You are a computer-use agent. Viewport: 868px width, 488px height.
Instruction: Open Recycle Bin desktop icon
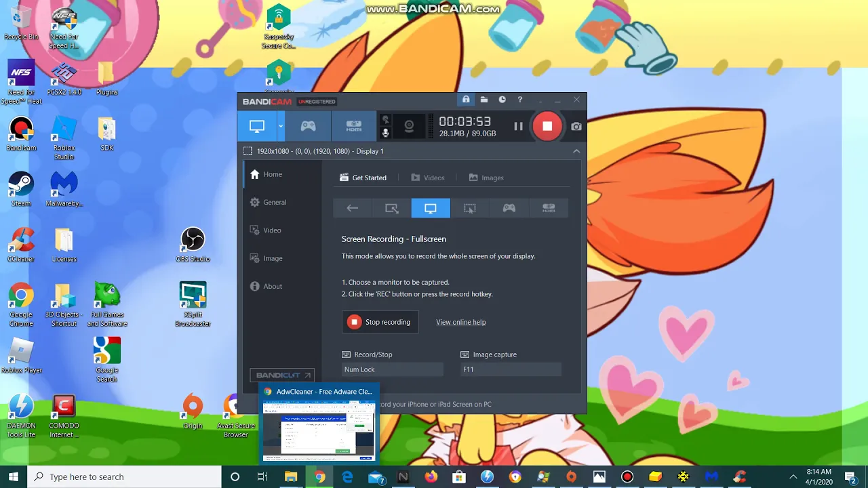pyautogui.click(x=21, y=23)
